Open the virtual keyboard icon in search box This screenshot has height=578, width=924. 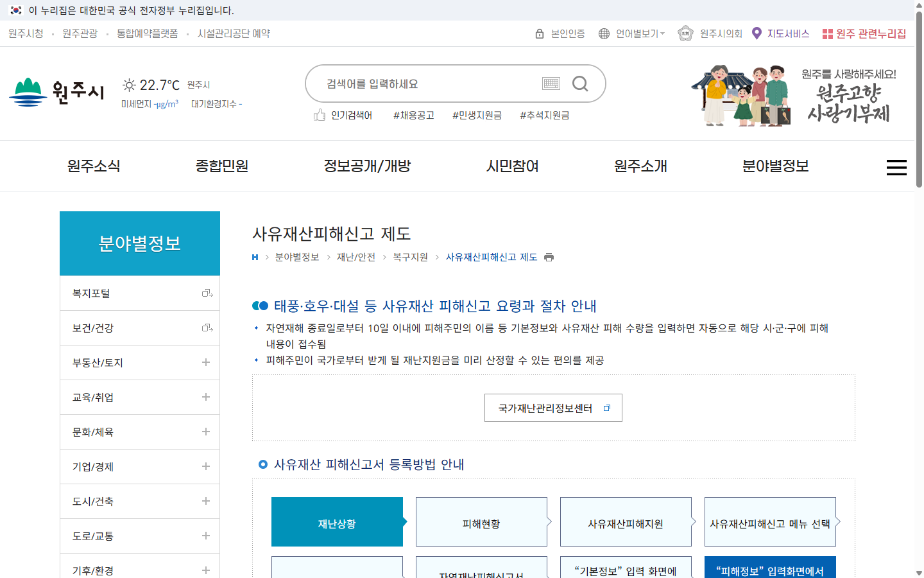551,83
